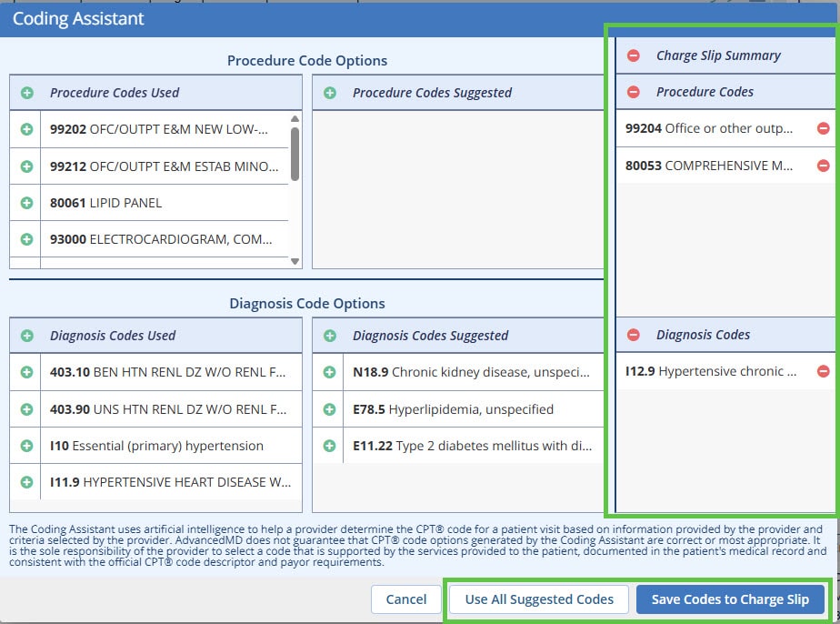
Task: Add code 99212 OFC/OUTPT E&M ESTAB
Action: 26,166
